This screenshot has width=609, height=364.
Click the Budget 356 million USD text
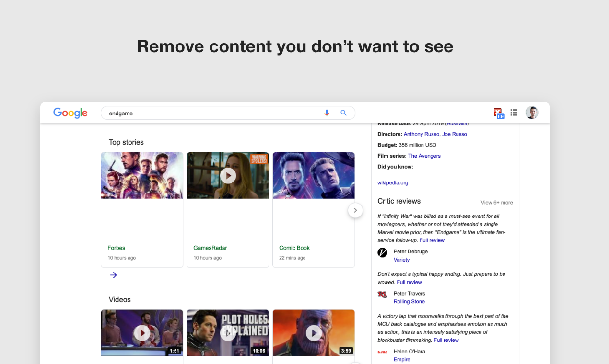click(x=407, y=145)
